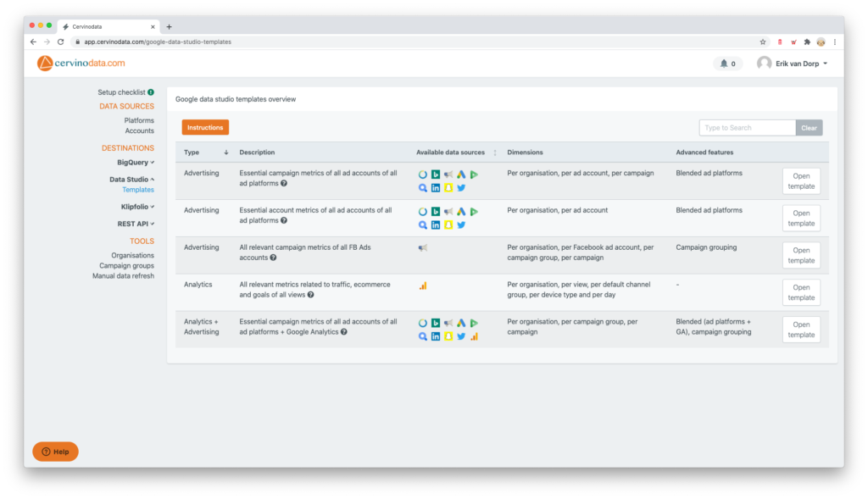Viewport: 868px width, 499px height.
Task: Click the Google Ads icon in campaign metrics row
Action: pyautogui.click(x=461, y=175)
